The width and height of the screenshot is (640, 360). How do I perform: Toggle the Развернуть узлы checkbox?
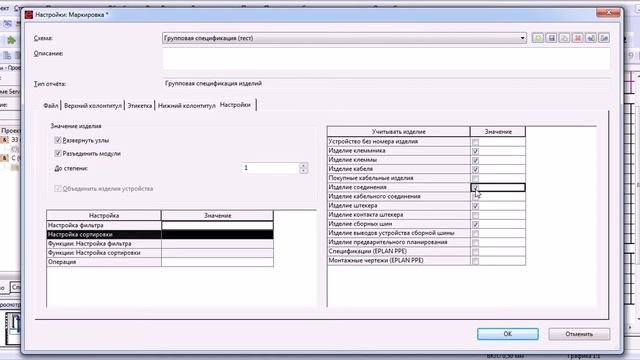[58, 140]
